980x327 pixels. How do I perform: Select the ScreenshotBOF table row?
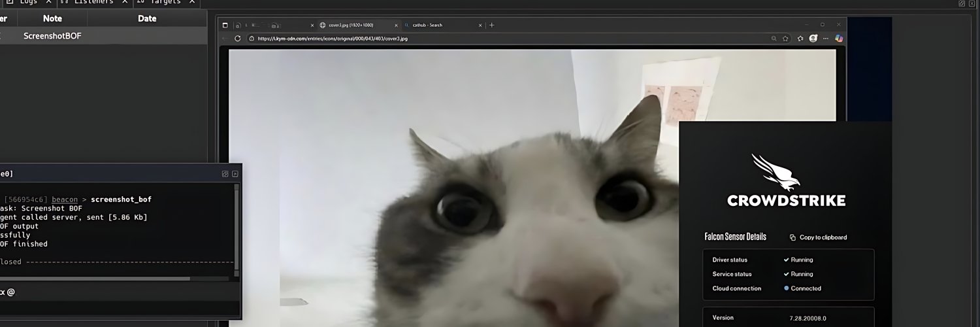tap(52, 36)
